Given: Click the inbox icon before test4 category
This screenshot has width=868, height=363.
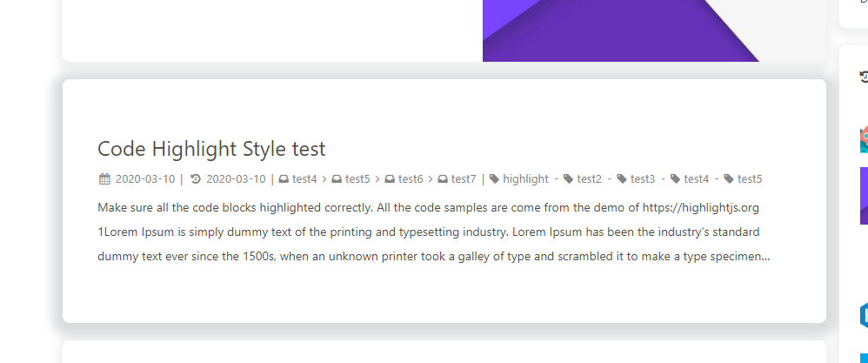Looking at the screenshot, I should point(284,179).
